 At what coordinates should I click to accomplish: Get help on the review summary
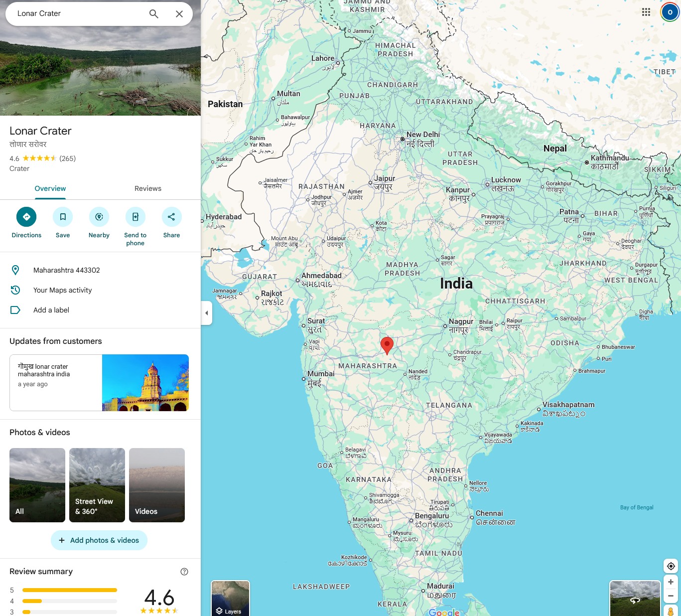(184, 572)
